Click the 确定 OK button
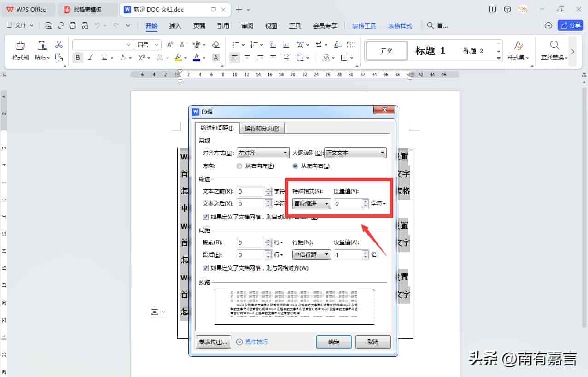Screen dimensions: 588x377 (x=334, y=342)
